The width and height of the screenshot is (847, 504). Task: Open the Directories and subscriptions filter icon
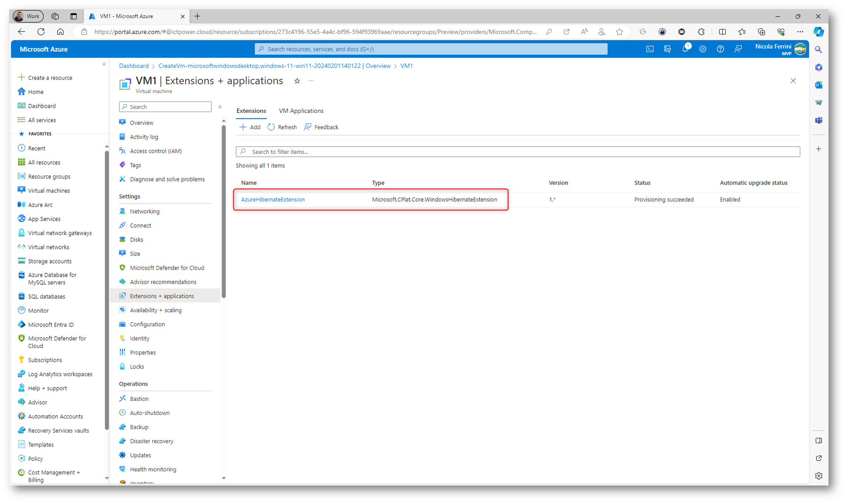(667, 49)
